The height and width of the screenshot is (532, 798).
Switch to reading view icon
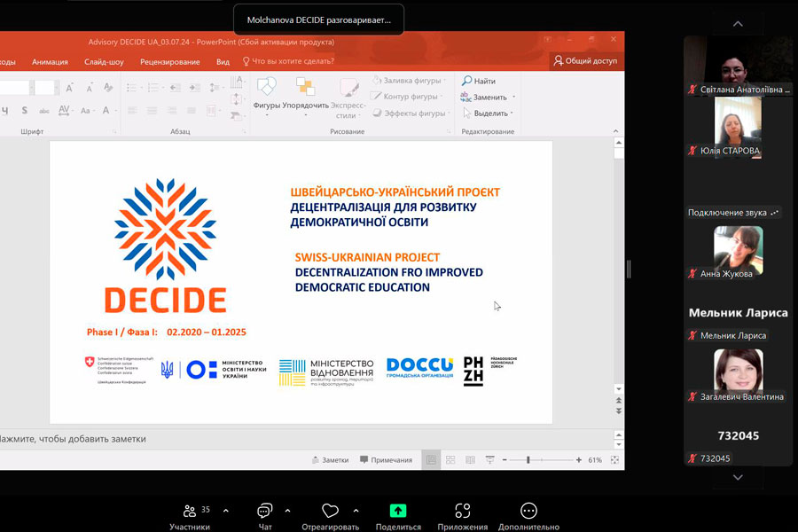[x=470, y=459]
